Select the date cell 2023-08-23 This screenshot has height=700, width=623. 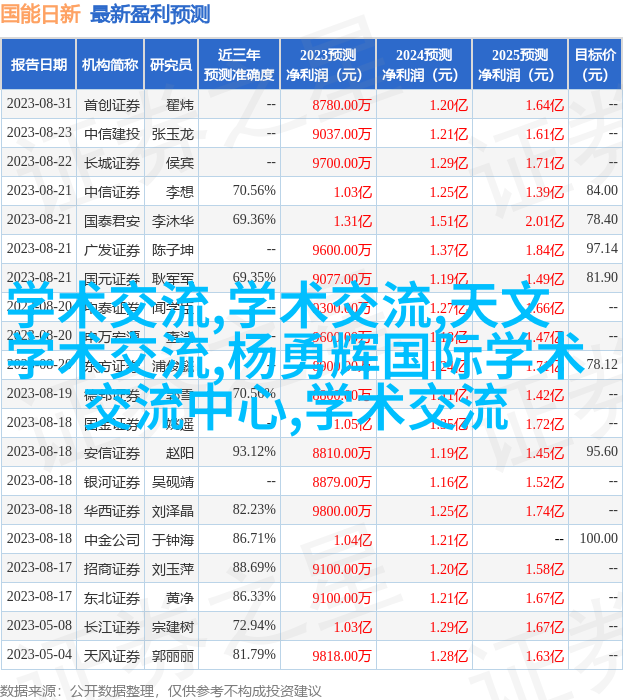(39, 133)
